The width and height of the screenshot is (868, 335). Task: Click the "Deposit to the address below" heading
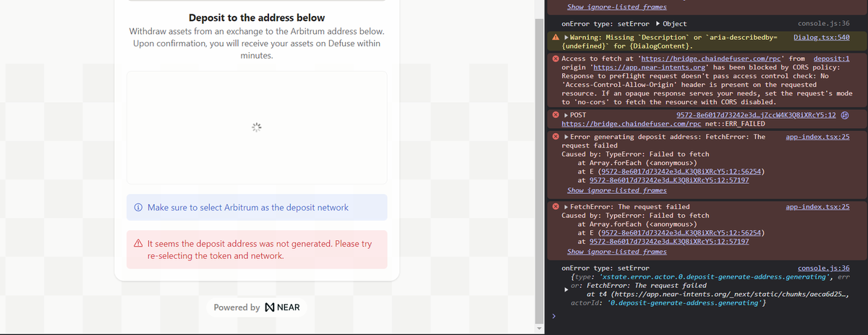[x=257, y=17]
